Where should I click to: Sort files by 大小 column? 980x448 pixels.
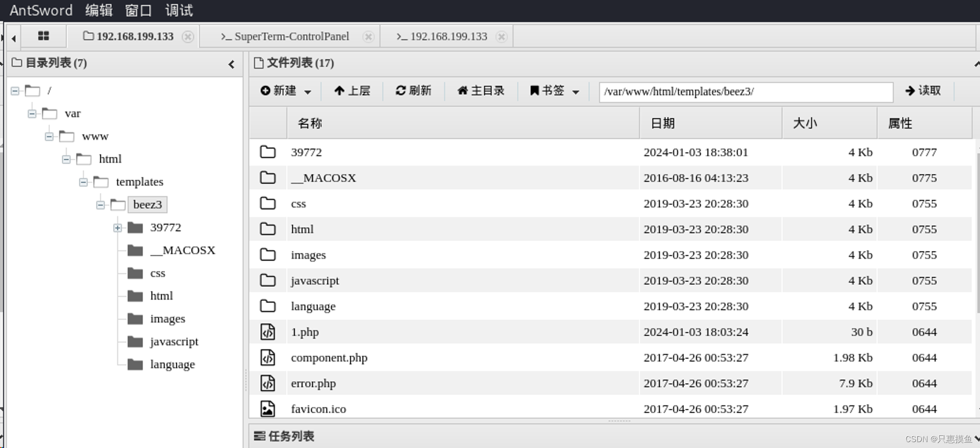pyautogui.click(x=829, y=123)
